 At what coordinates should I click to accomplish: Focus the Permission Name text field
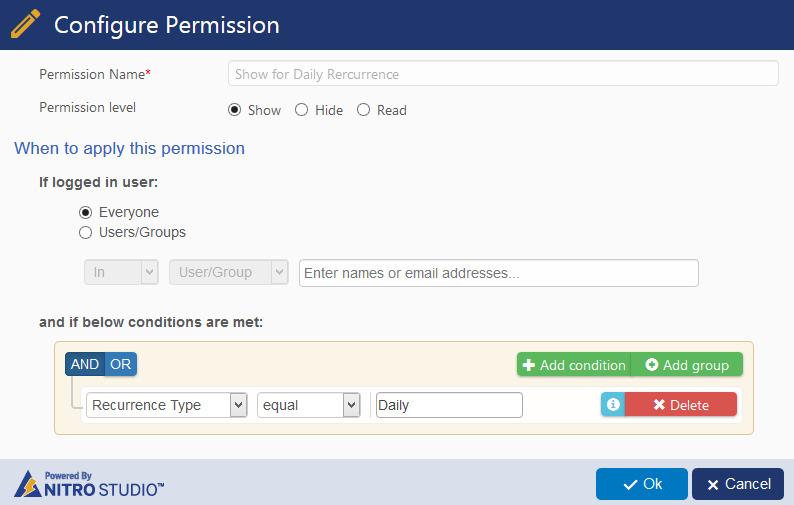tap(503, 74)
